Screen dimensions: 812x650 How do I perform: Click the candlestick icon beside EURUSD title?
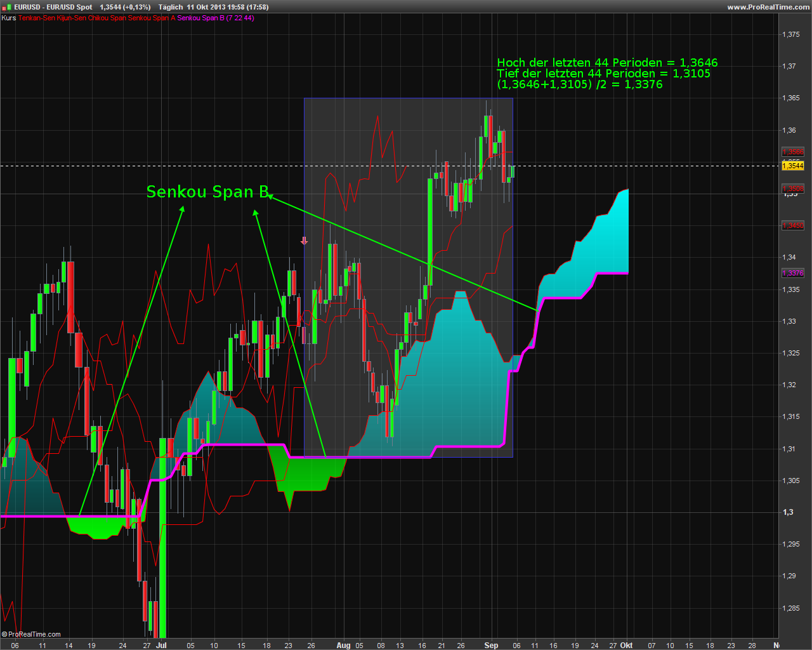tap(8, 7)
